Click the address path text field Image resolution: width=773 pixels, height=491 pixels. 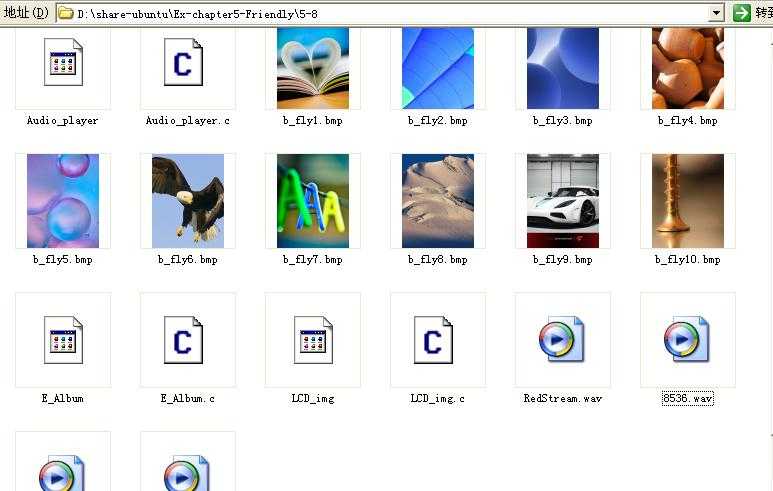[389, 13]
